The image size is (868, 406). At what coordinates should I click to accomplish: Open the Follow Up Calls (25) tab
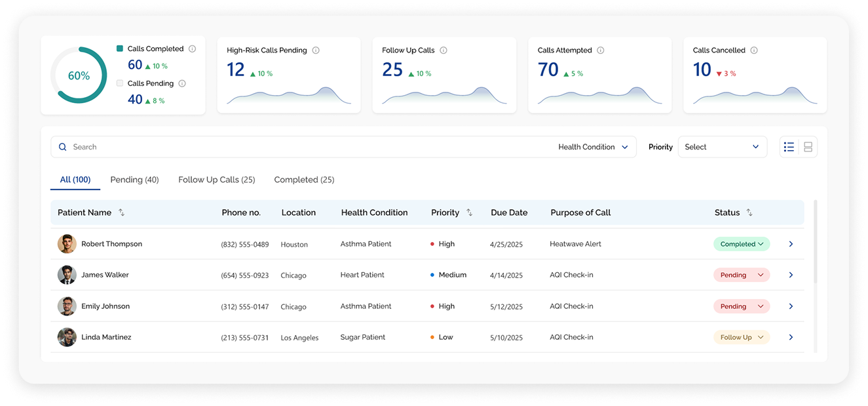point(217,180)
